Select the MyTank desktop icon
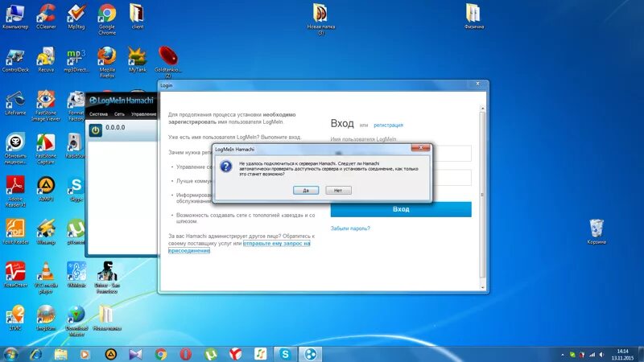 click(137, 60)
